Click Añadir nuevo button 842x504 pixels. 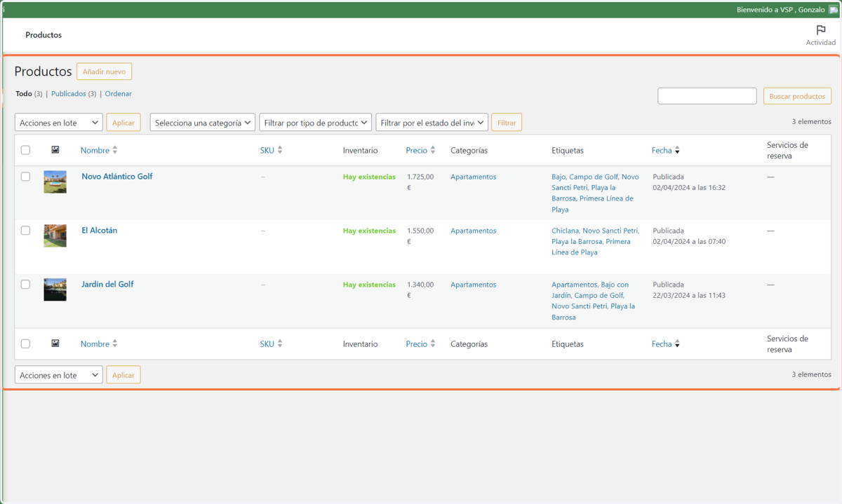click(x=104, y=71)
